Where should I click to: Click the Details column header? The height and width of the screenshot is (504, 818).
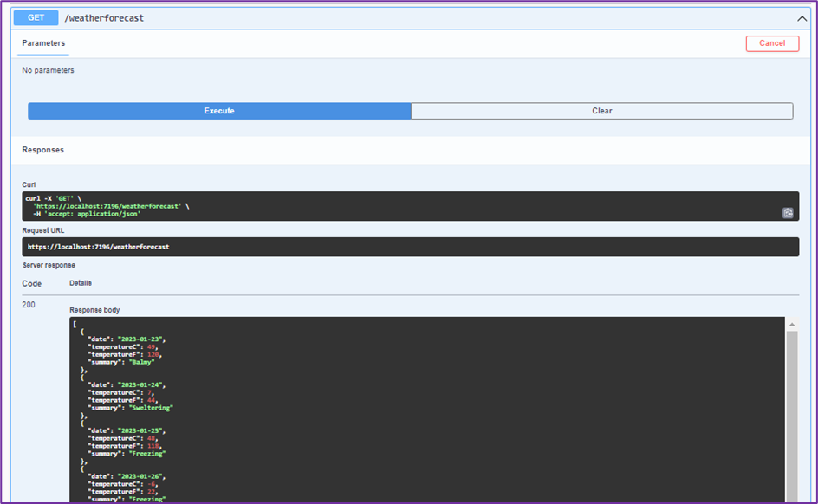pos(81,283)
